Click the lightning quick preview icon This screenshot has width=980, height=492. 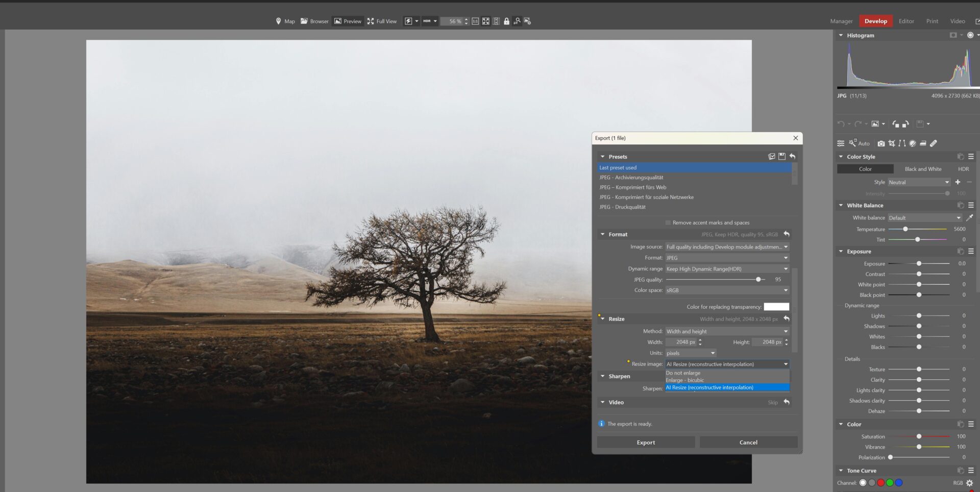[x=408, y=21]
